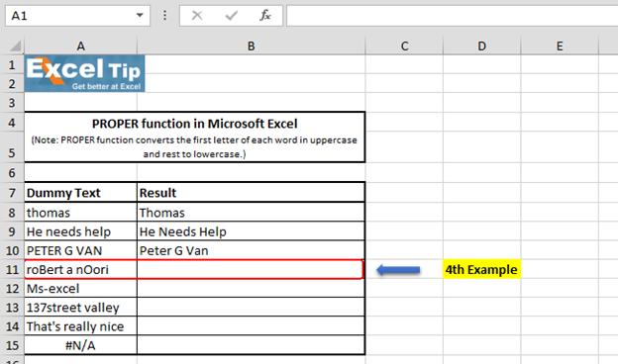Open the Name Box dropdown arrow
Image resolution: width=618 pixels, height=364 pixels.
(x=140, y=16)
